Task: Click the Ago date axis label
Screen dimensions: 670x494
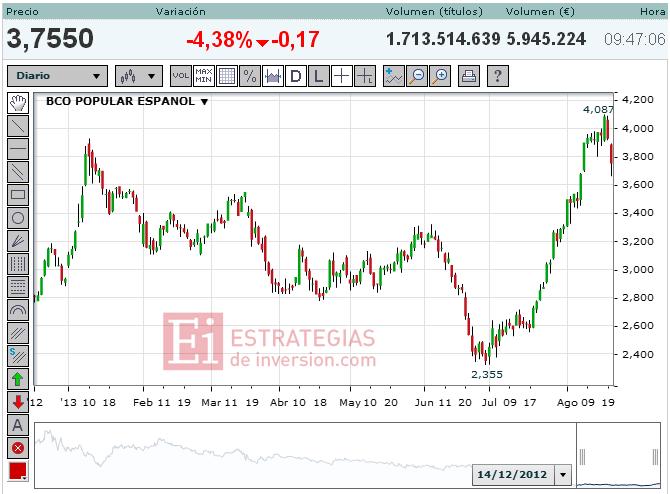Action: point(567,403)
